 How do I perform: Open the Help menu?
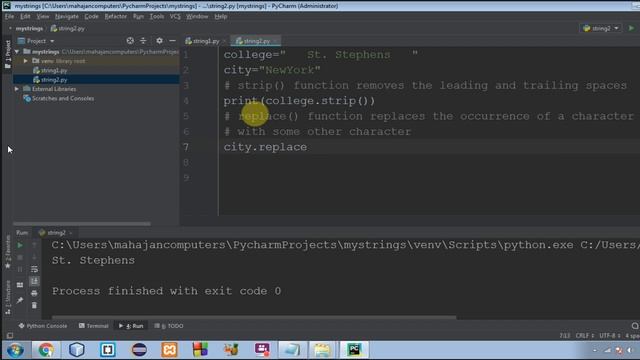[x=221, y=16]
